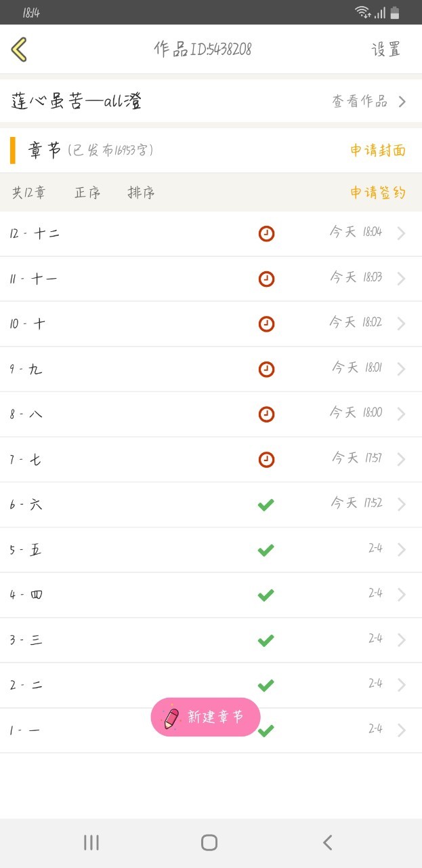The width and height of the screenshot is (422, 868).
Task: Tap the pending clock icon for chapter 9
Action: (x=266, y=369)
